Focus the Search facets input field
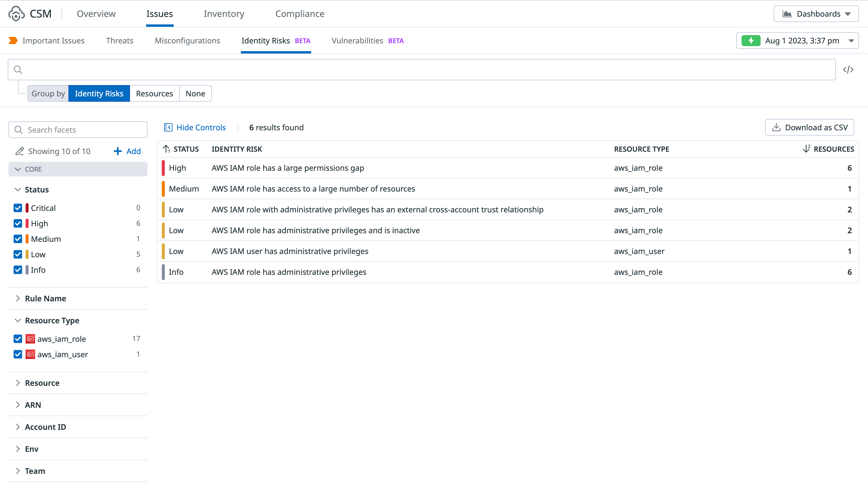The height and width of the screenshot is (489, 868). (x=84, y=130)
